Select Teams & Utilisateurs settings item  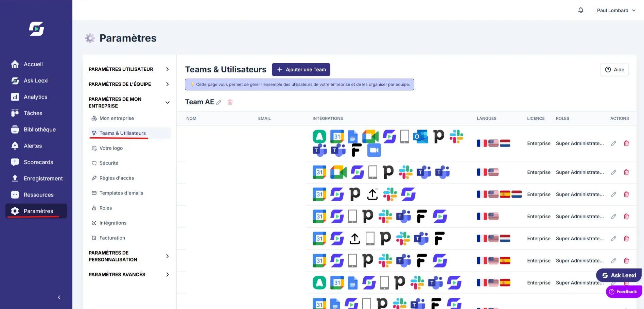pos(130,133)
